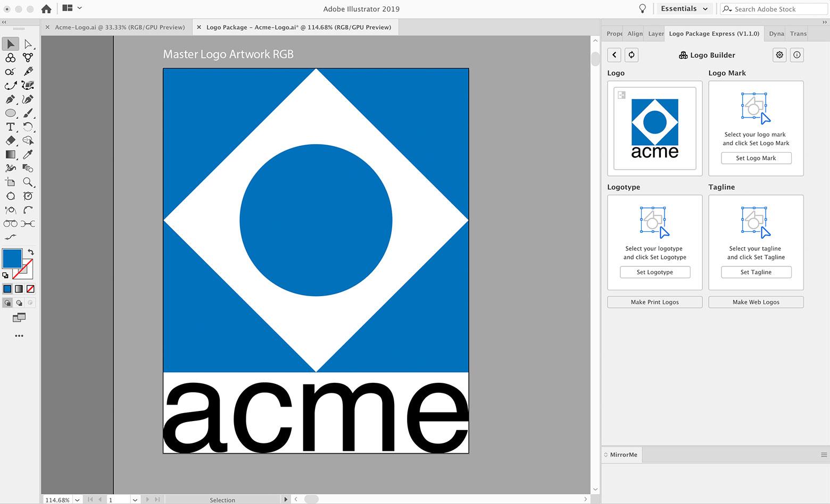Select the Type tool
This screenshot has height=504, width=830.
point(11,127)
